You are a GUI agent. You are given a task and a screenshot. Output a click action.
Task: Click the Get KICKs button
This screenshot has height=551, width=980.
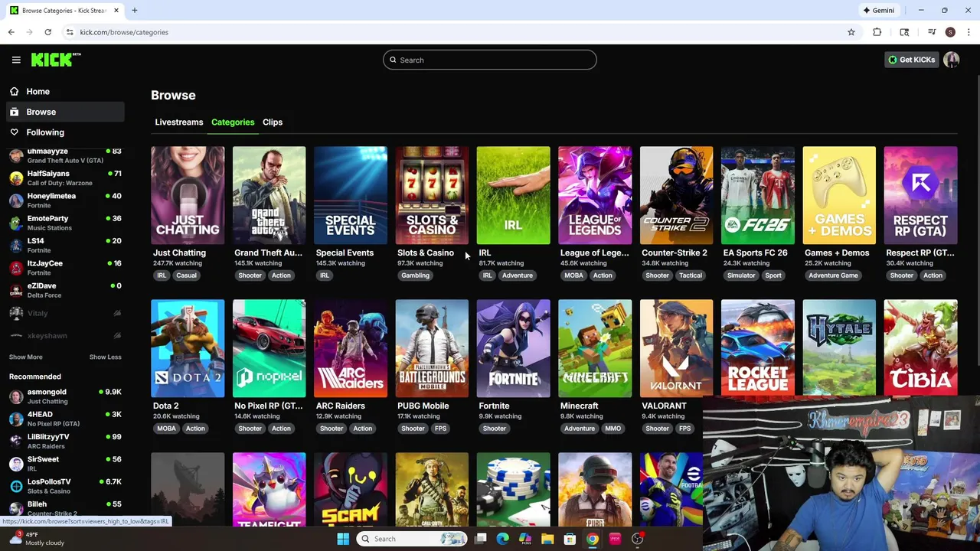[912, 60]
